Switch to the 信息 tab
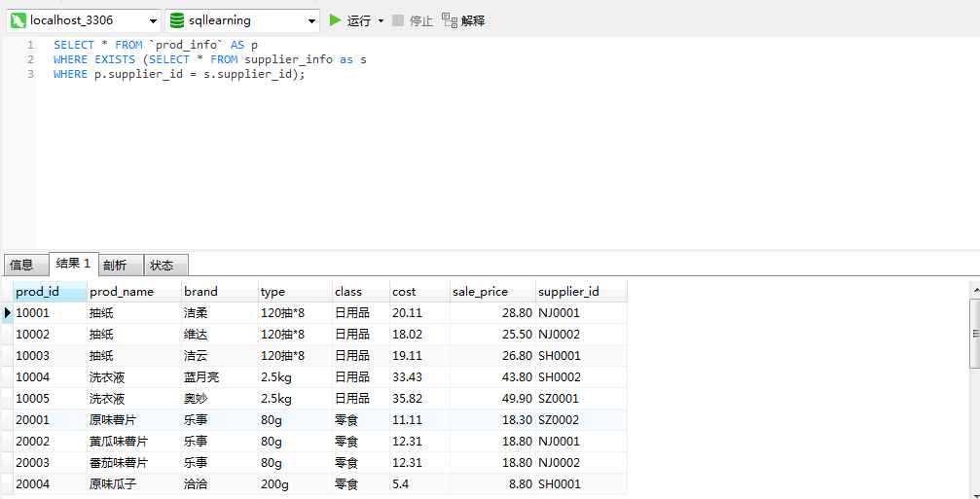The image size is (980, 499). click(25, 265)
